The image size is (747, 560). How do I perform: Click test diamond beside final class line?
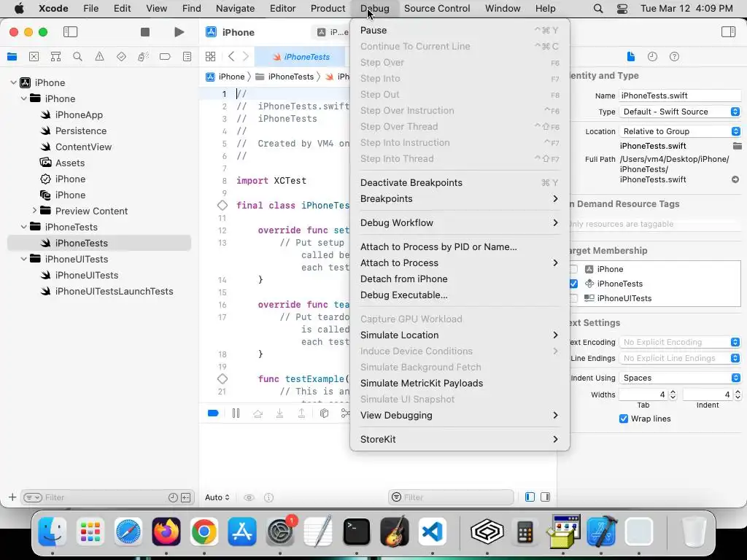click(x=222, y=205)
